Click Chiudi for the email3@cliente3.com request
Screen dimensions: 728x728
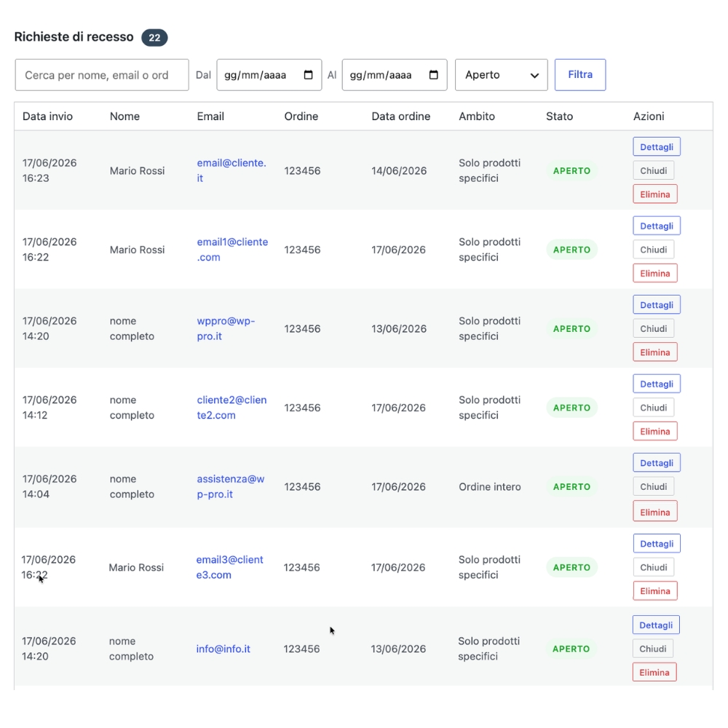[653, 567]
